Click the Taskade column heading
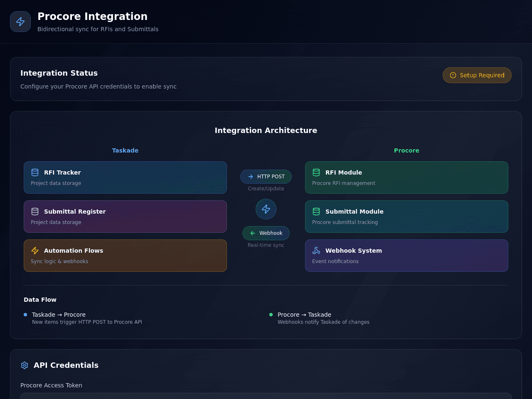This screenshot has width=532, height=399. click(125, 150)
